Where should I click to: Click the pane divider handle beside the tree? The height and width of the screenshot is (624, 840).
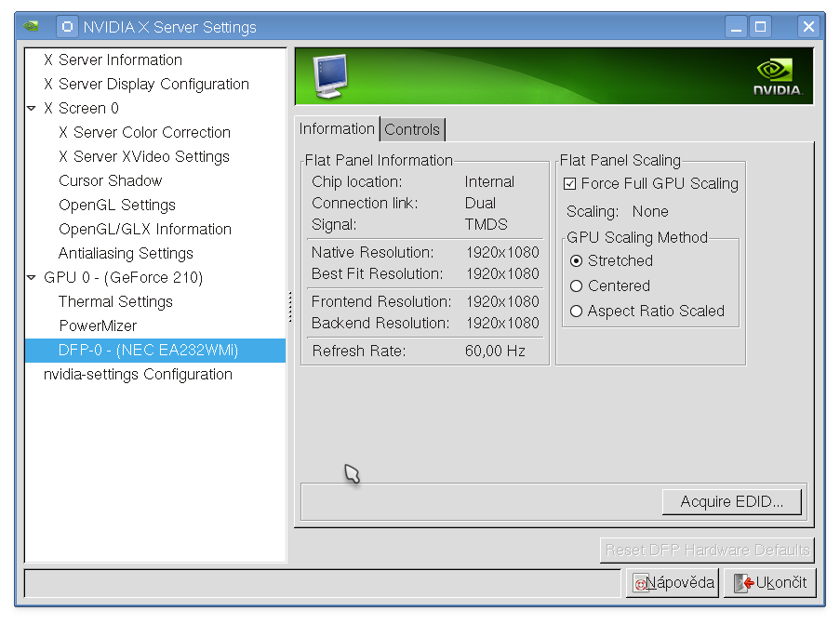pos(290,306)
